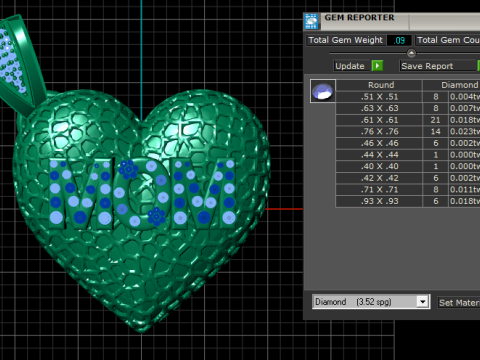
Task: Select the .40 X .40 gem row
Action: pyautogui.click(x=408, y=166)
